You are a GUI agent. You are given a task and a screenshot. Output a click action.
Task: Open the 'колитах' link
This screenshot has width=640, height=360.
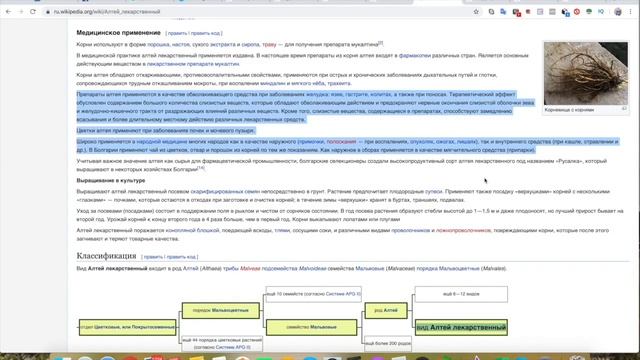click(x=381, y=94)
